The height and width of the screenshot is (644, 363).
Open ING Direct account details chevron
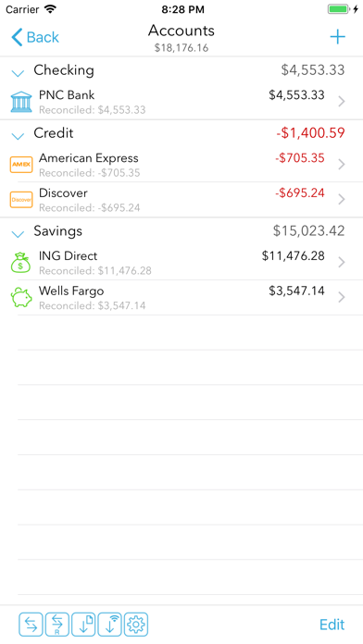tap(341, 262)
